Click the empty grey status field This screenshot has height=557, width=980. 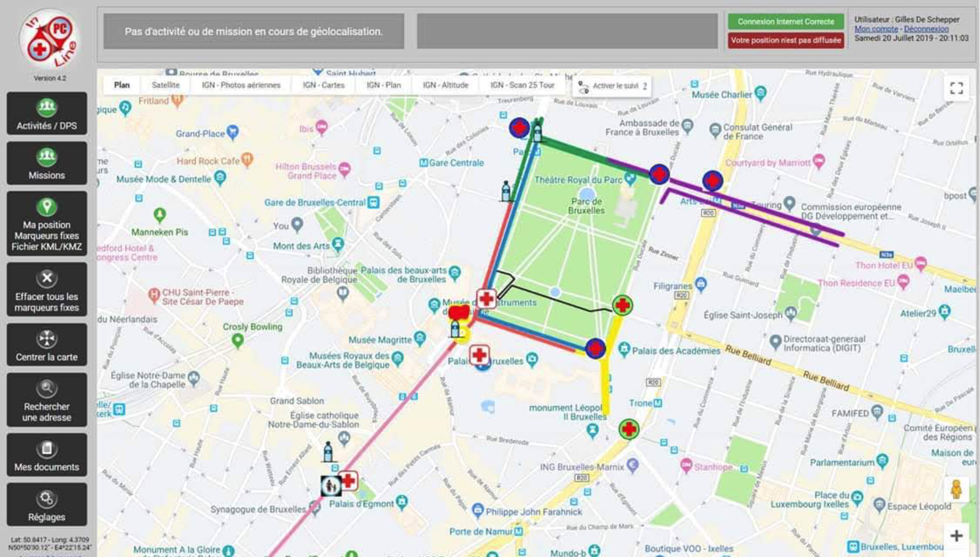(x=567, y=31)
